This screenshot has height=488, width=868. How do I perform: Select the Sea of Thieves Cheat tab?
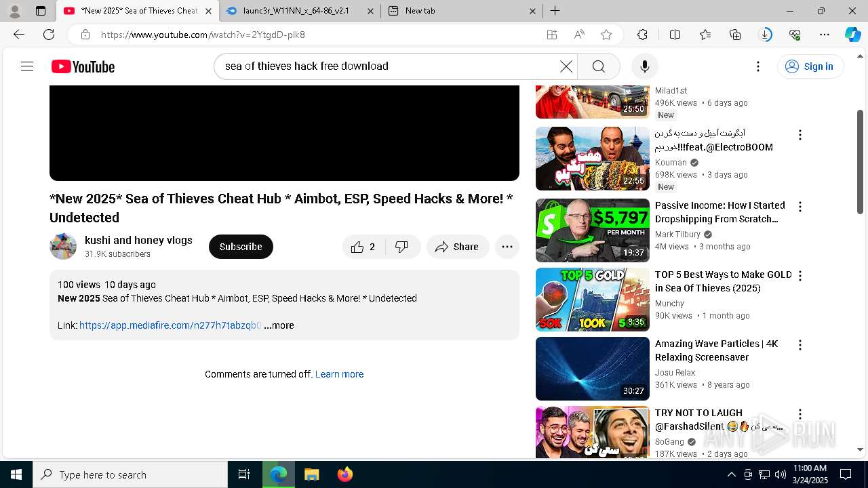pyautogui.click(x=138, y=11)
